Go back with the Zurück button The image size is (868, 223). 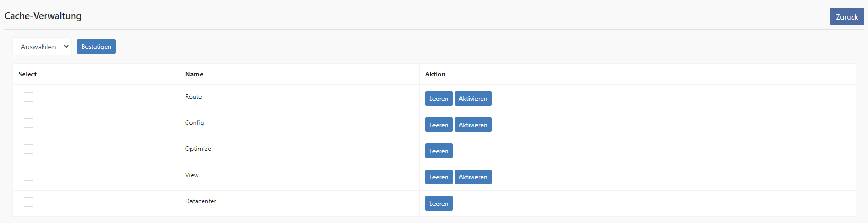click(847, 17)
